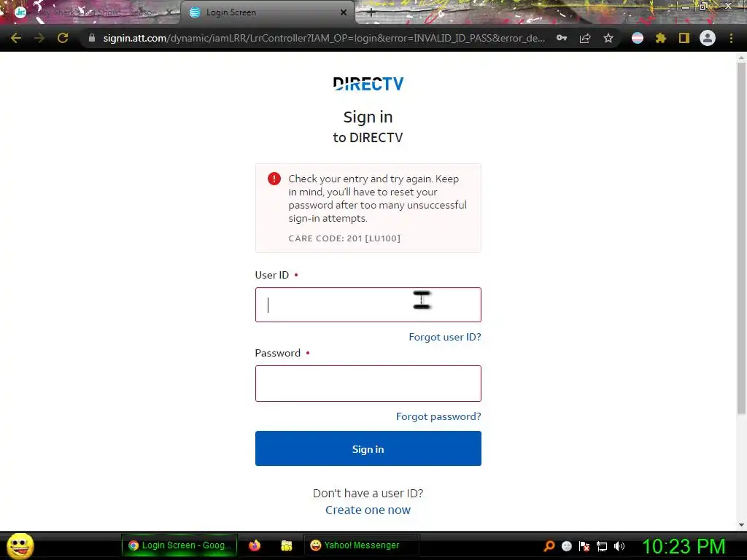Image resolution: width=747 pixels, height=560 pixels.
Task: Open a new browser tab
Action: tap(371, 13)
